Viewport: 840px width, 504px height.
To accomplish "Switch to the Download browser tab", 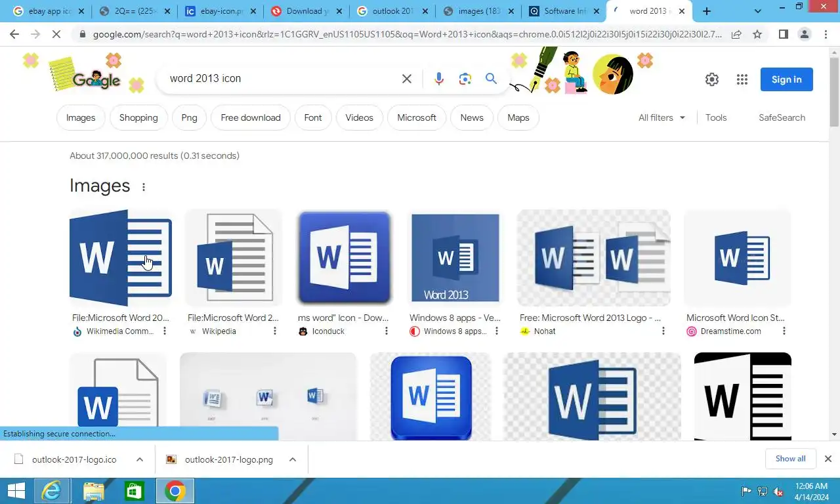I will coord(306,11).
